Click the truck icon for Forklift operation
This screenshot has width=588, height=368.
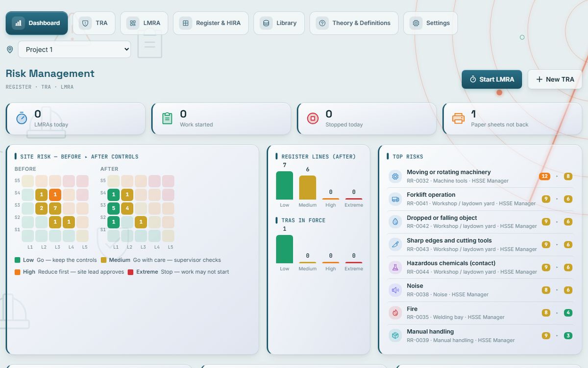[x=395, y=199]
